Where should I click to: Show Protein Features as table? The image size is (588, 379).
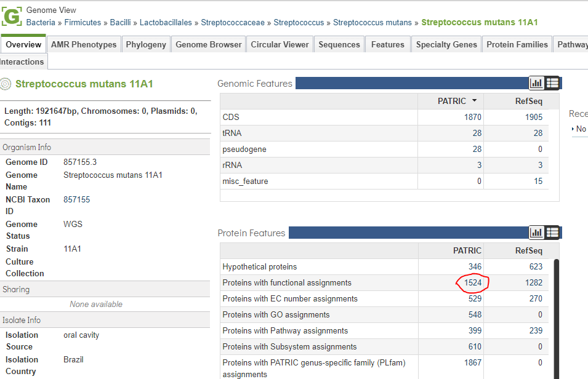click(x=552, y=233)
